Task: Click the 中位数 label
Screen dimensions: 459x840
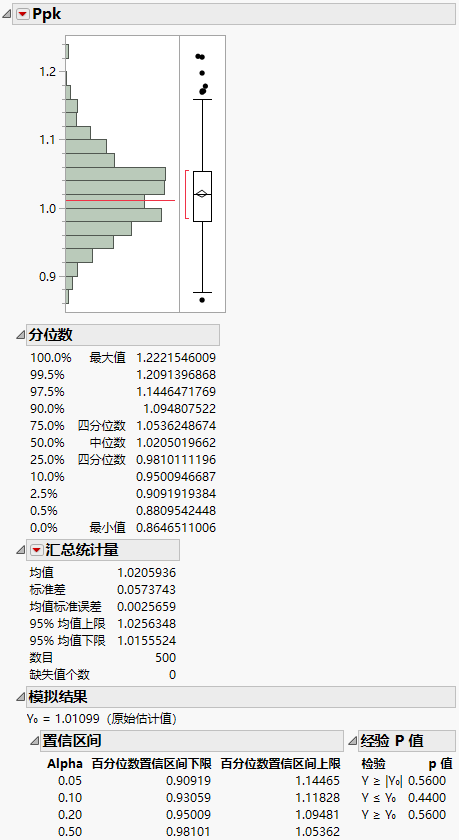Action: pyautogui.click(x=108, y=443)
